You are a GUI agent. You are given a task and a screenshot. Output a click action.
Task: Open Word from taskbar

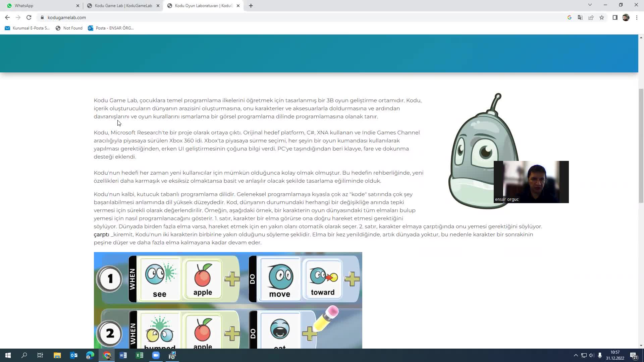pos(123,355)
